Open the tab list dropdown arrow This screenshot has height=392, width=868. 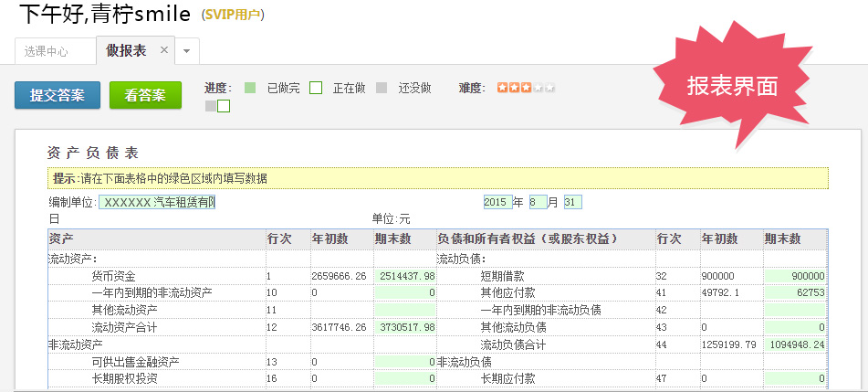[x=186, y=51]
